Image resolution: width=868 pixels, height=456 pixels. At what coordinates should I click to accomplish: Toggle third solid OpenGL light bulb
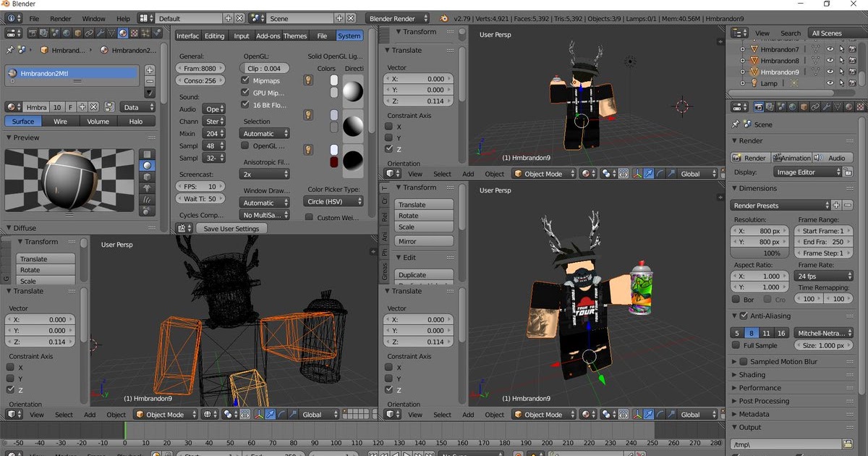(x=307, y=150)
